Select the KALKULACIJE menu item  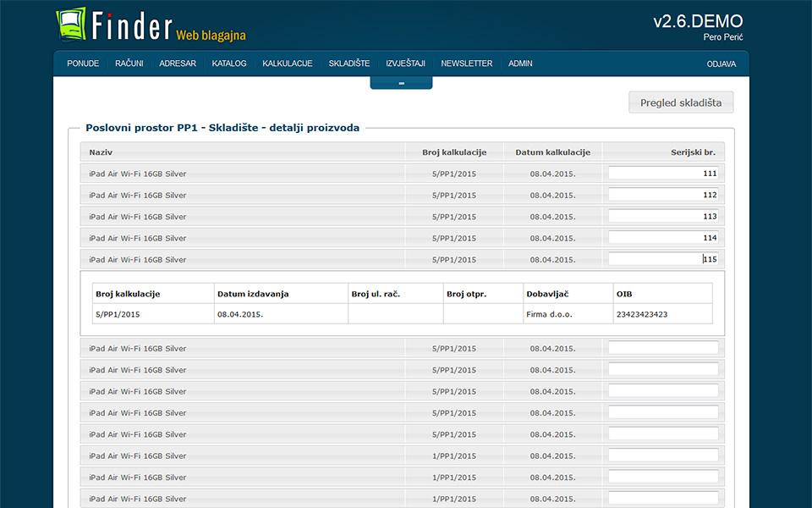(288, 63)
